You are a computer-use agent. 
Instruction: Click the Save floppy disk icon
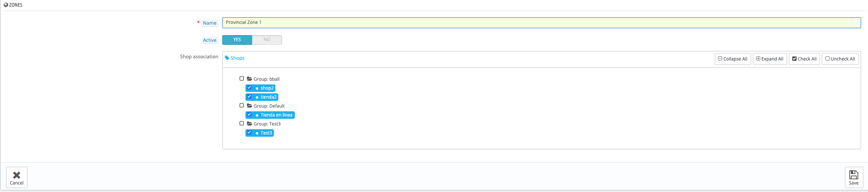pyautogui.click(x=853, y=174)
